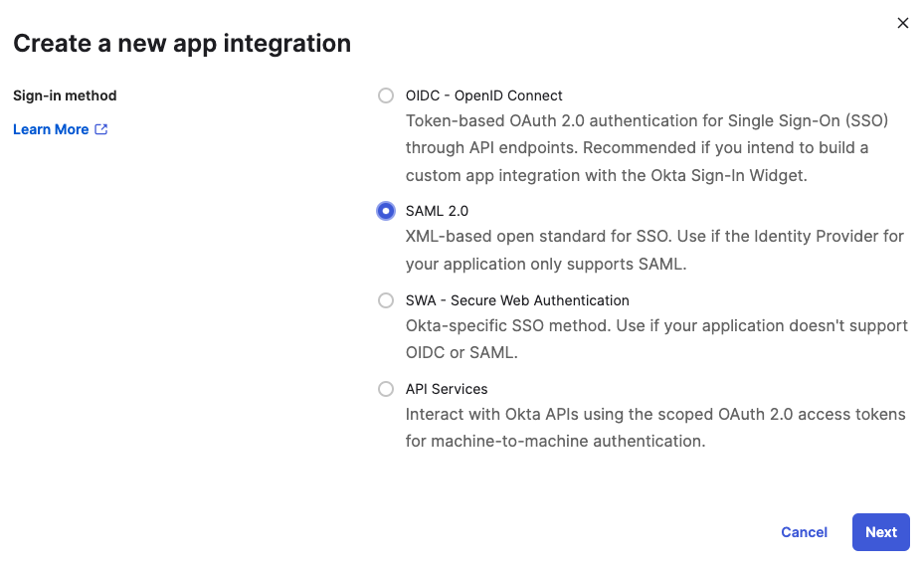Click the 'XML-based open standard for SSO' text
924x569 pixels.
click(x=654, y=237)
